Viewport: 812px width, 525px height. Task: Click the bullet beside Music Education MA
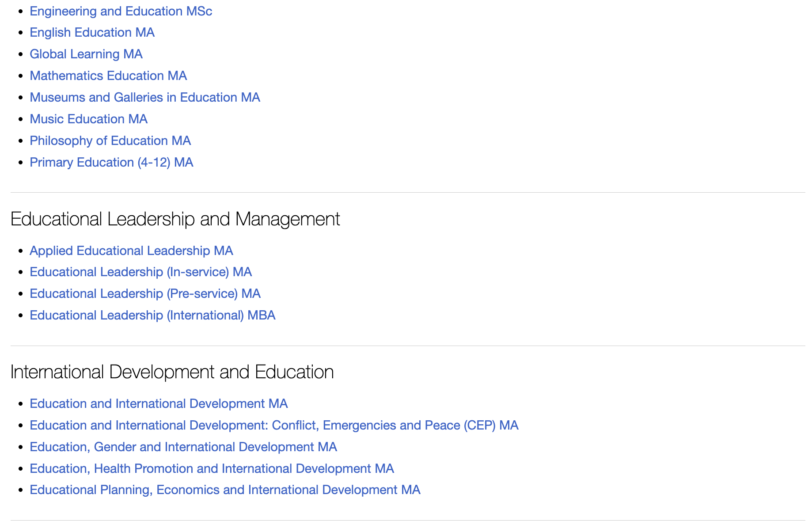(20, 119)
